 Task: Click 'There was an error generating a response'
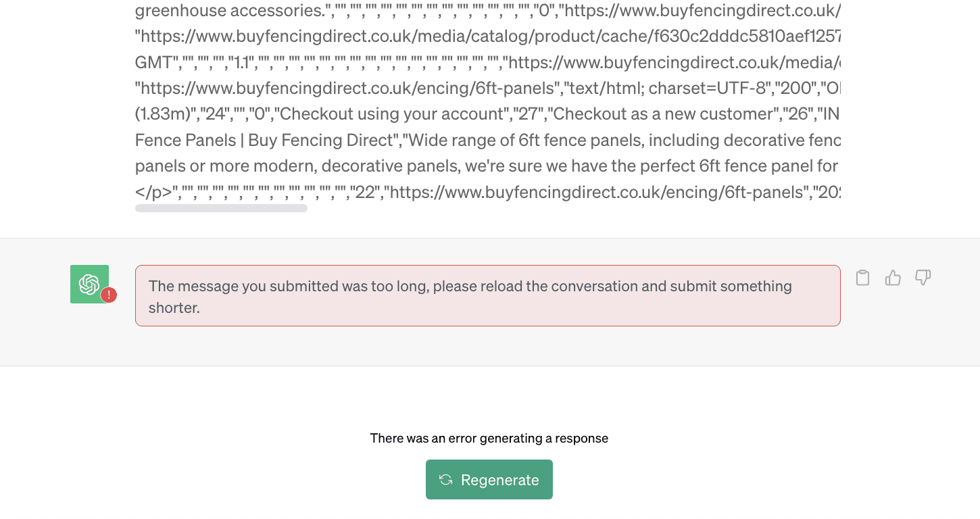click(489, 438)
